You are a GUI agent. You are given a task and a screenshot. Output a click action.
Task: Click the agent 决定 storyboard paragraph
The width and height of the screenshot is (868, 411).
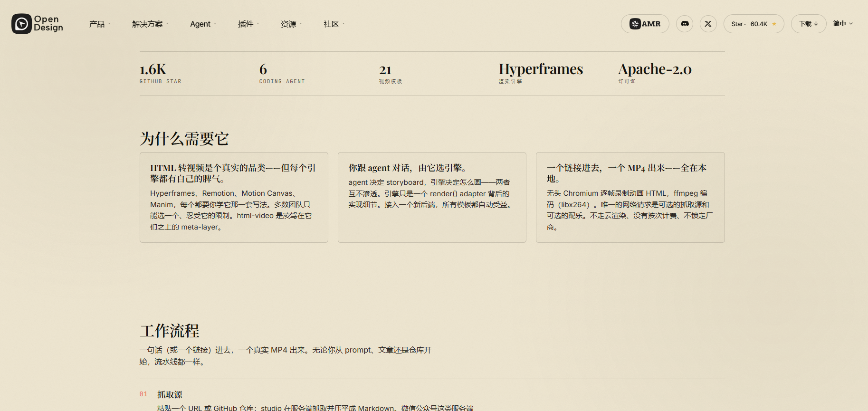click(430, 193)
